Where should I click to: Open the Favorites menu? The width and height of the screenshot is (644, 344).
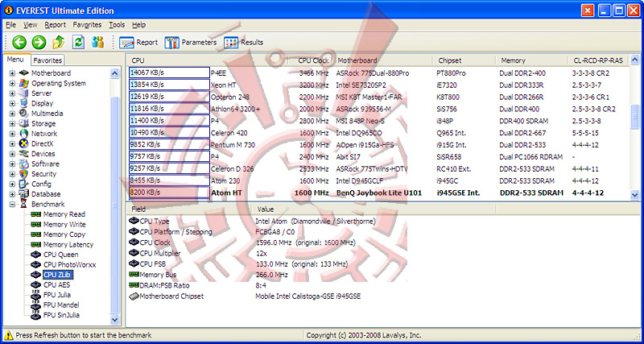click(87, 25)
